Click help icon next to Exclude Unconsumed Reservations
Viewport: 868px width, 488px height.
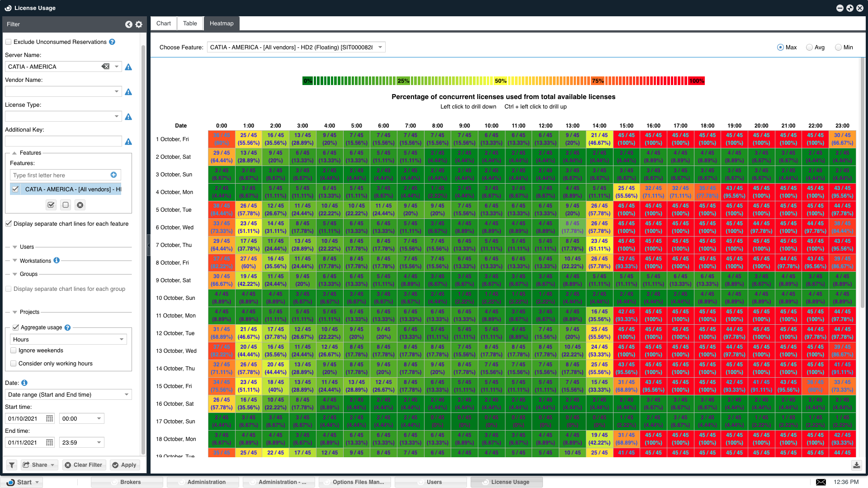(112, 42)
